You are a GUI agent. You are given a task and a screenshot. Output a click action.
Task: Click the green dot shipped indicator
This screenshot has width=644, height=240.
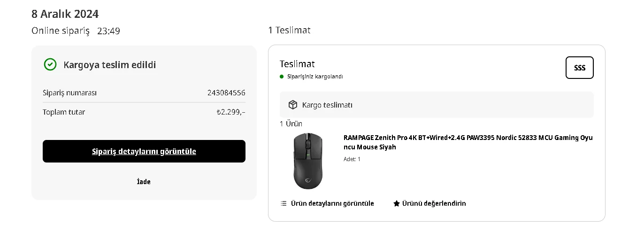pos(282,77)
